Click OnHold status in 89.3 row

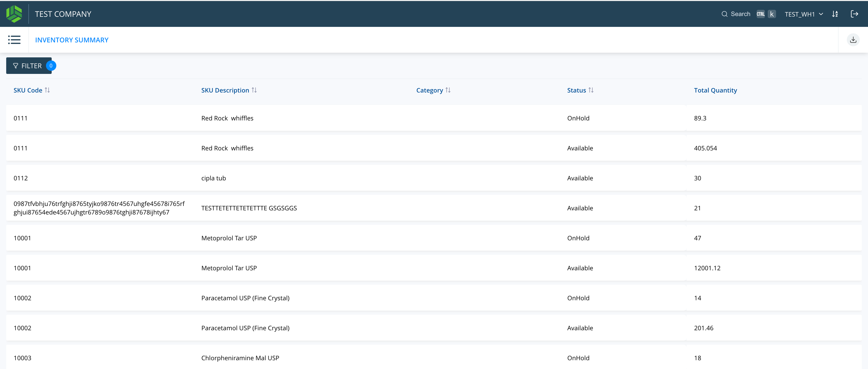click(x=578, y=118)
